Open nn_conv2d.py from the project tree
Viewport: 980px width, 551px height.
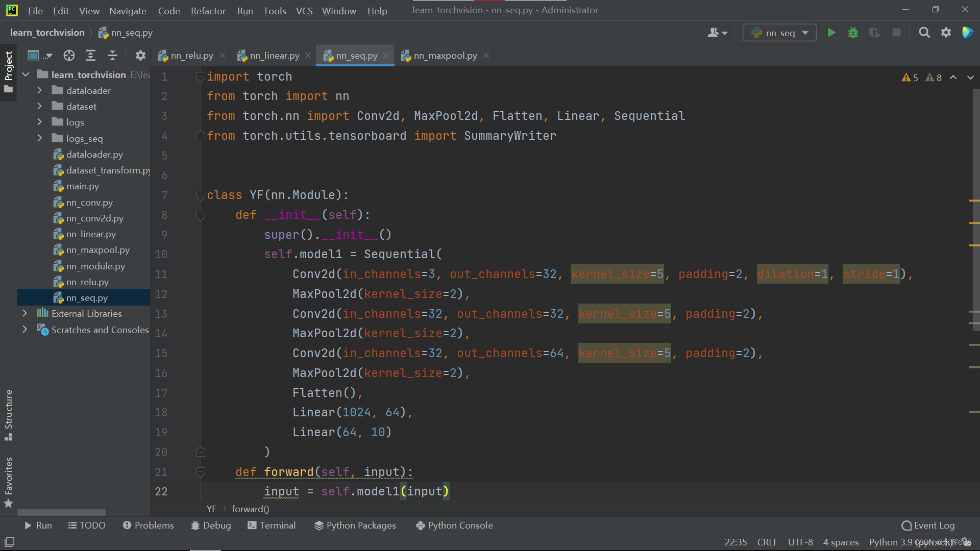click(x=94, y=218)
